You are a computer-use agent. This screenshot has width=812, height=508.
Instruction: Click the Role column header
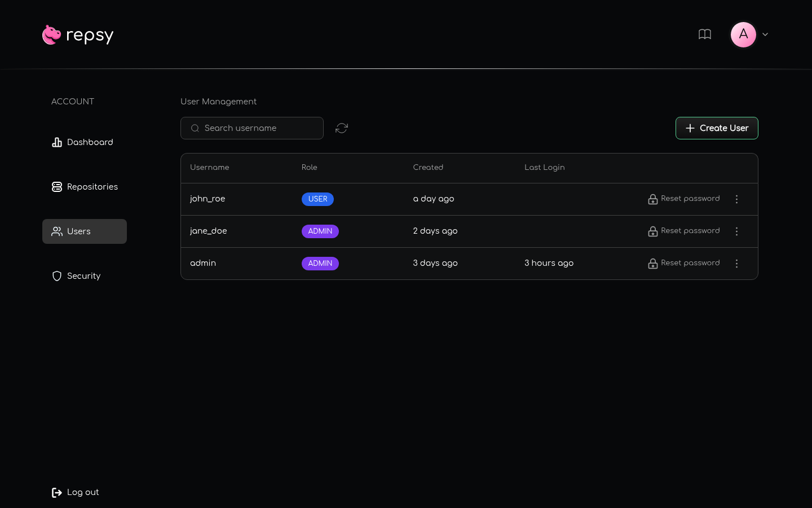pyautogui.click(x=310, y=168)
